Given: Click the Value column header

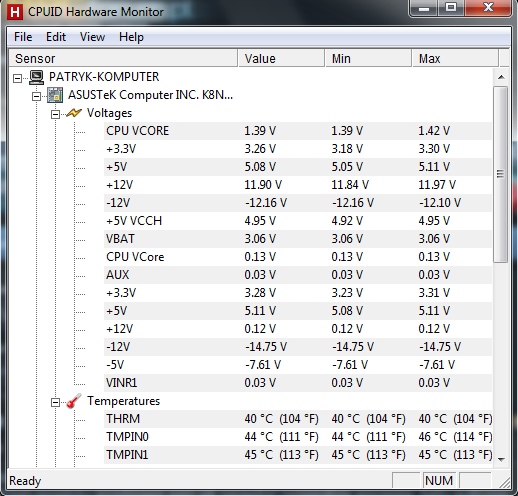Looking at the screenshot, I should tap(281, 59).
